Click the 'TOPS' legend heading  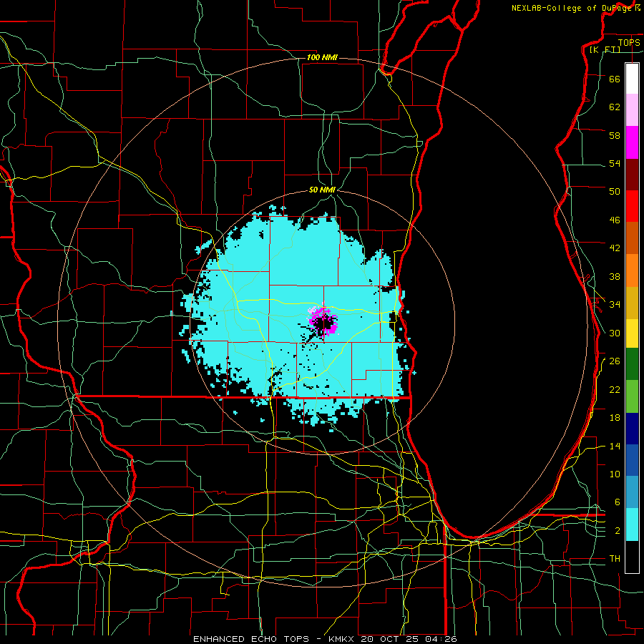(629, 42)
